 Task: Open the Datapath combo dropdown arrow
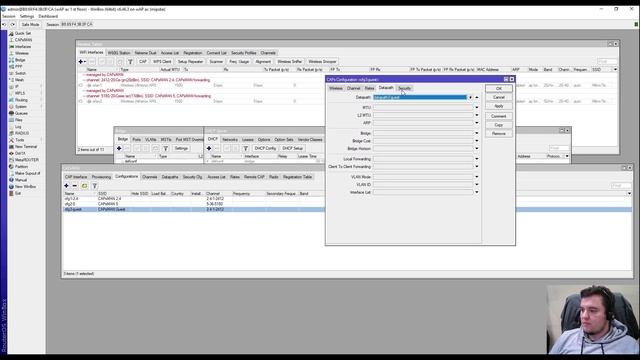470,98
